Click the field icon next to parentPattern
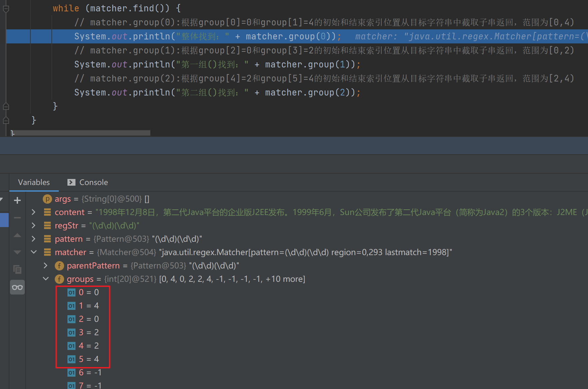Viewport: 588px width, 389px height. (59, 266)
